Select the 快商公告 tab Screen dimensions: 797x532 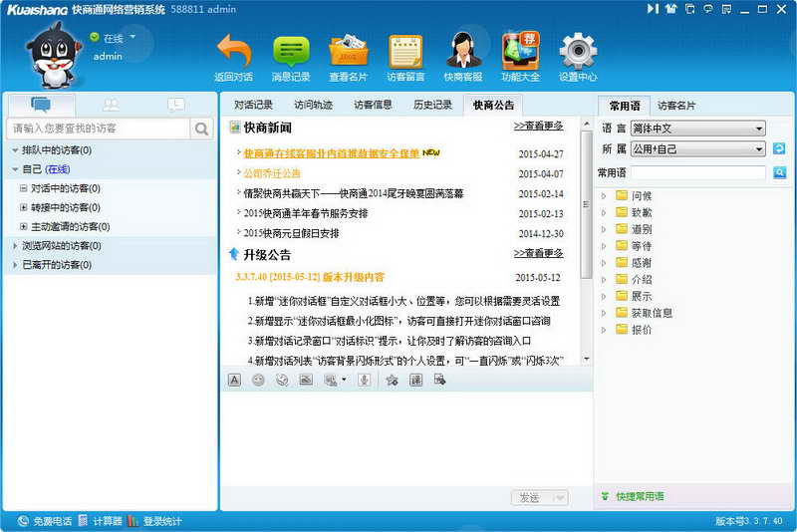[493, 106]
